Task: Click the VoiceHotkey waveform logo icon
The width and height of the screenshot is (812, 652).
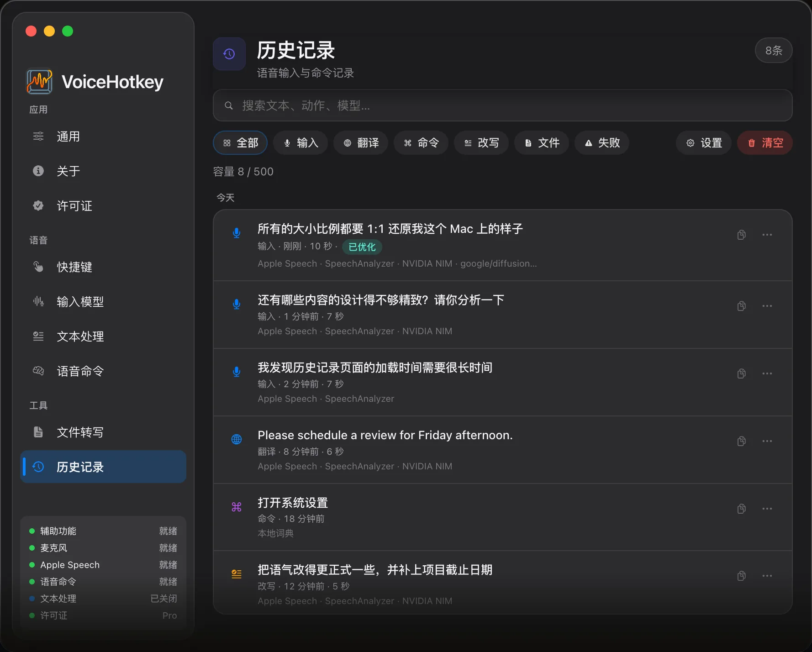Action: (x=39, y=82)
